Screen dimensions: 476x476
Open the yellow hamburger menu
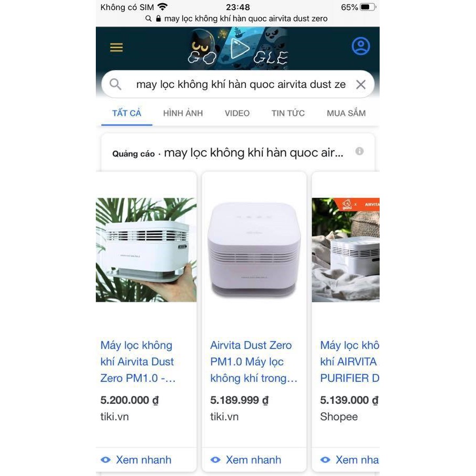(116, 47)
